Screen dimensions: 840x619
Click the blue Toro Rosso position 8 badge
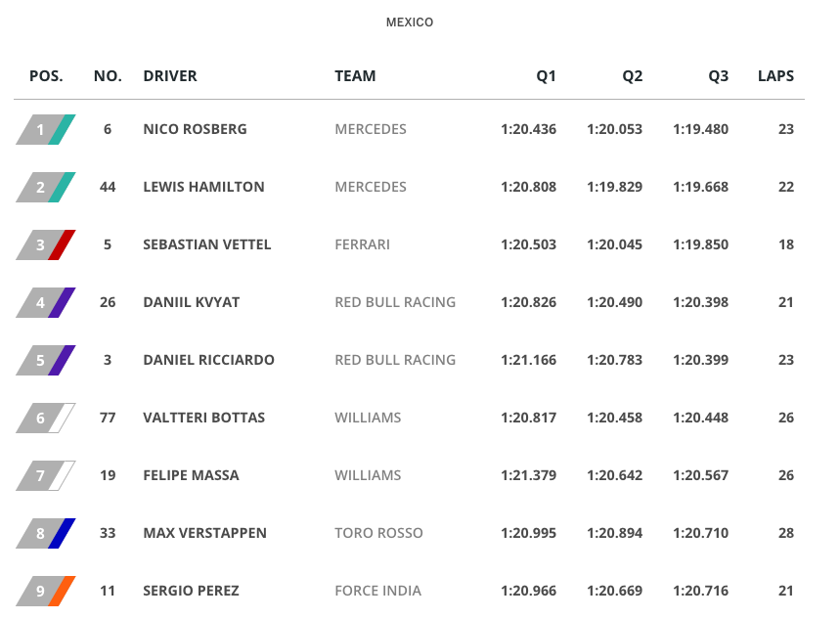tap(46, 533)
